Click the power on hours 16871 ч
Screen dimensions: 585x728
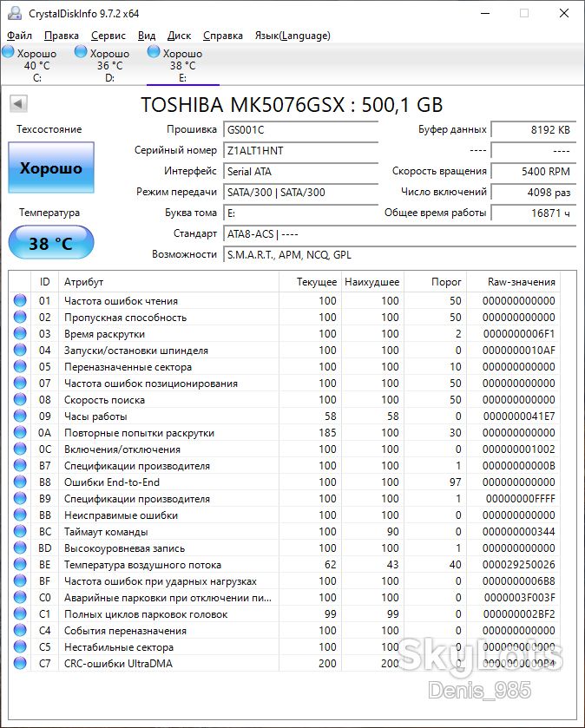pyautogui.click(x=534, y=213)
